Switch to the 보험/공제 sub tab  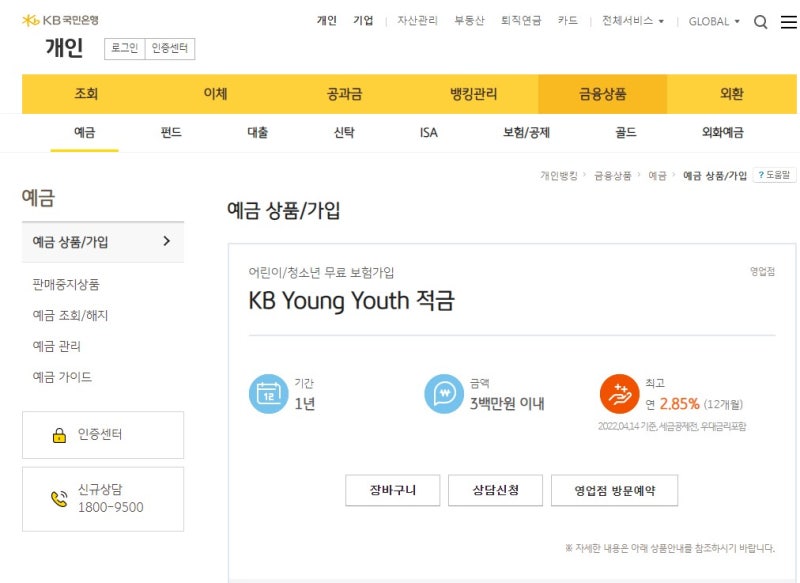pos(527,133)
